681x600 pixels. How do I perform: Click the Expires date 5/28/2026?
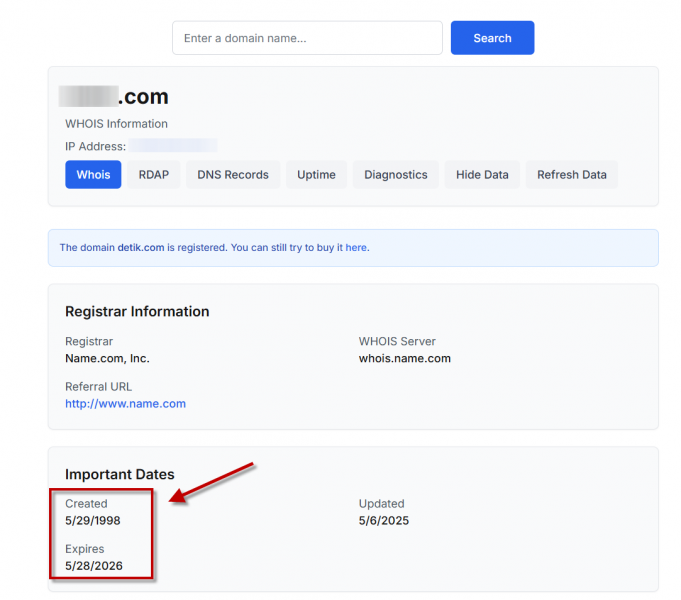click(93, 566)
